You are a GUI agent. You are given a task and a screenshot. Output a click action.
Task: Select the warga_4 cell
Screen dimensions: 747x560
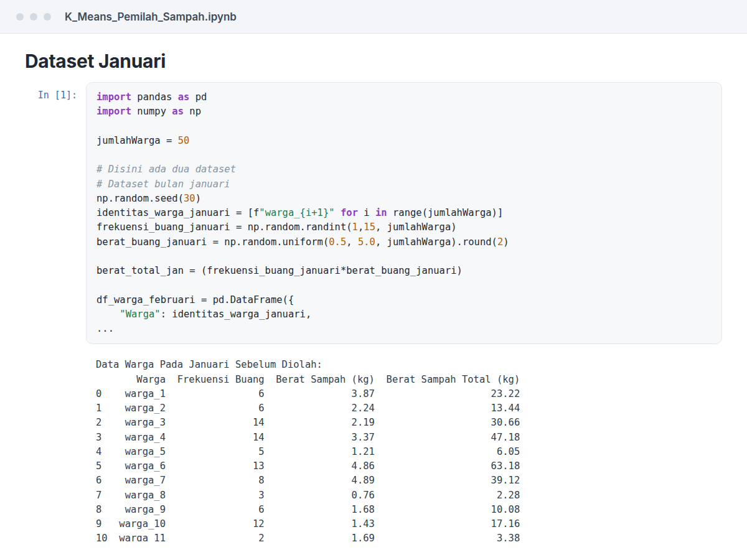click(x=145, y=437)
